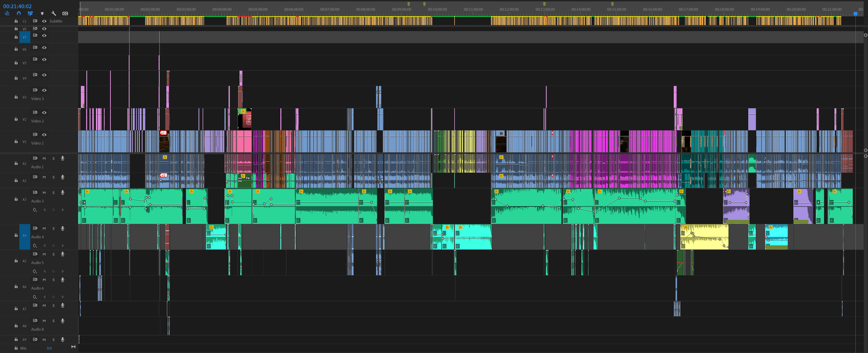Toggle sync lock on track V3
This screenshot has width=868, height=353.
click(35, 90)
